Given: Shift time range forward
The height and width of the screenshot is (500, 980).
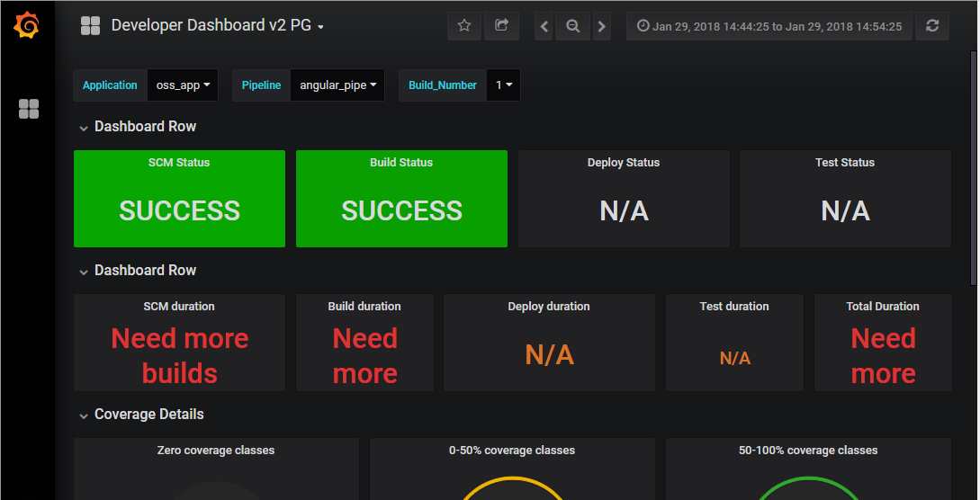Looking at the screenshot, I should [602, 27].
